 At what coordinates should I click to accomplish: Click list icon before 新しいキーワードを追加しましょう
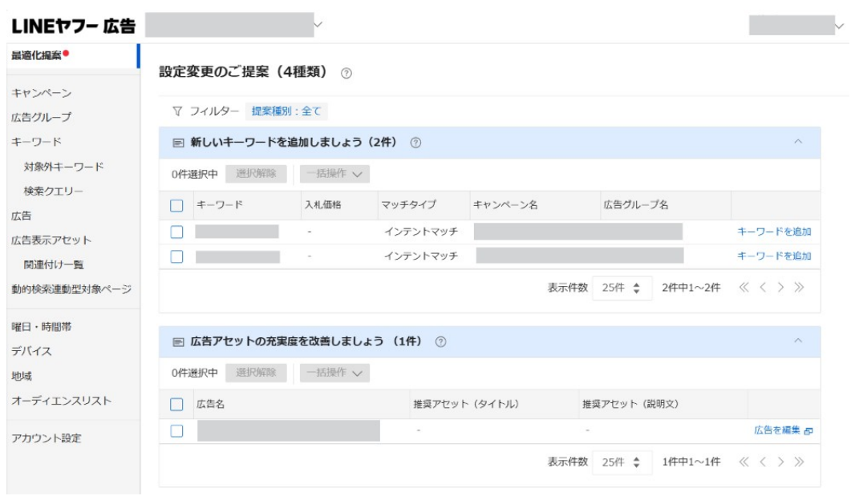178,143
